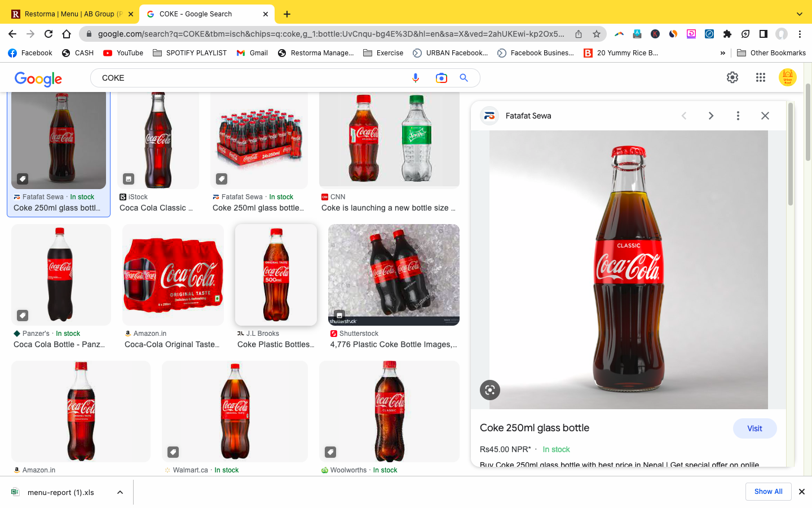Open J.L Brooks Coke Plastic Bottles result
The width and height of the screenshot is (812, 508).
276,344
